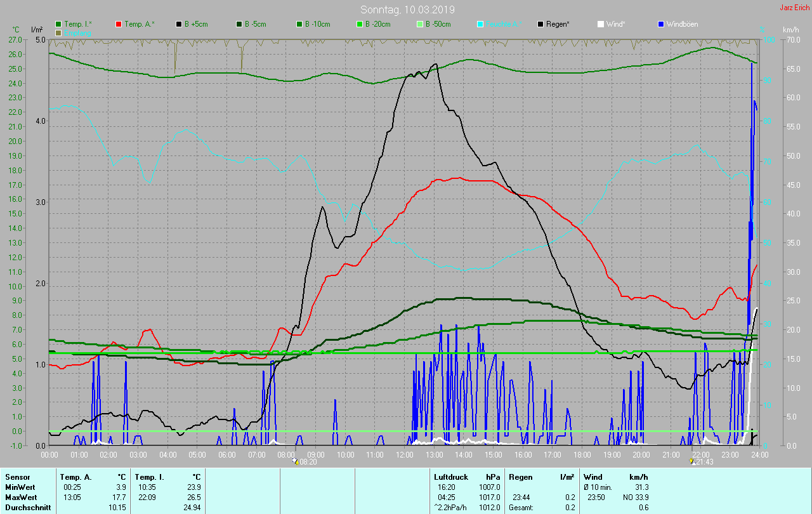Click the chart title Sonntag, 10.03.2019
The image size is (812, 514).
(407, 10)
